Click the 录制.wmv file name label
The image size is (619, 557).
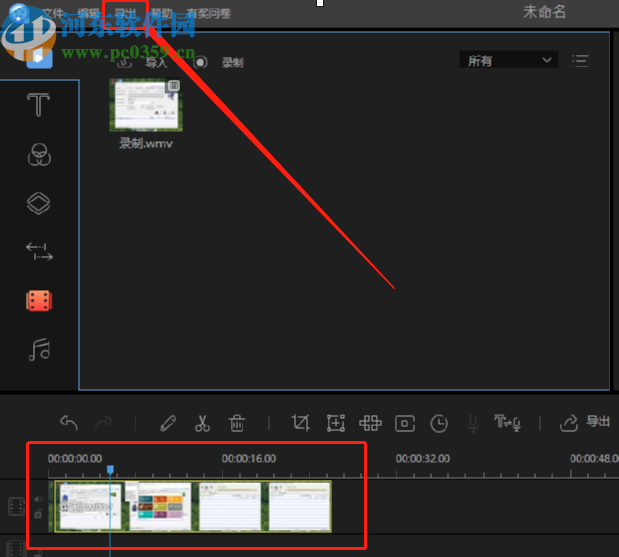[146, 143]
